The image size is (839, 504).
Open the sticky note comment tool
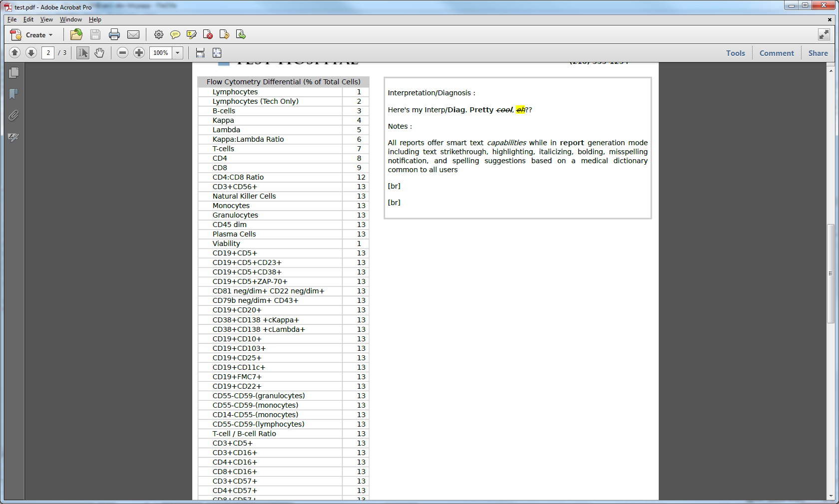point(175,34)
